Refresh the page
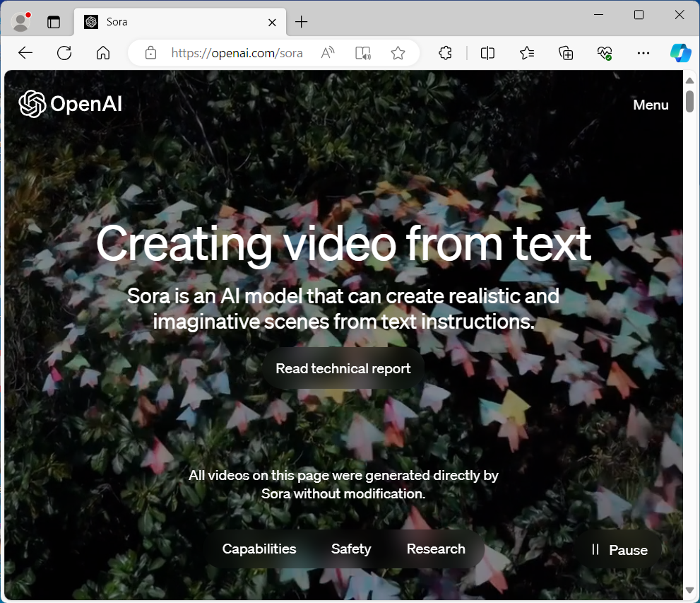The width and height of the screenshot is (700, 603). tap(64, 53)
